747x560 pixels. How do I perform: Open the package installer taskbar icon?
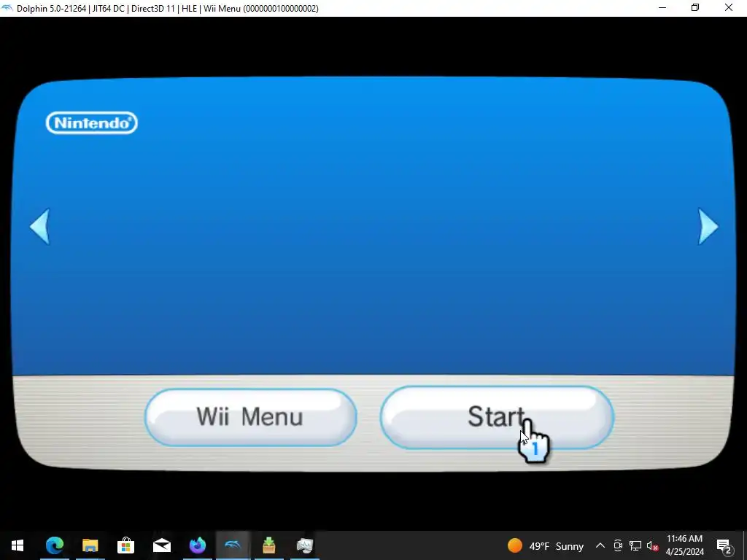(268, 545)
